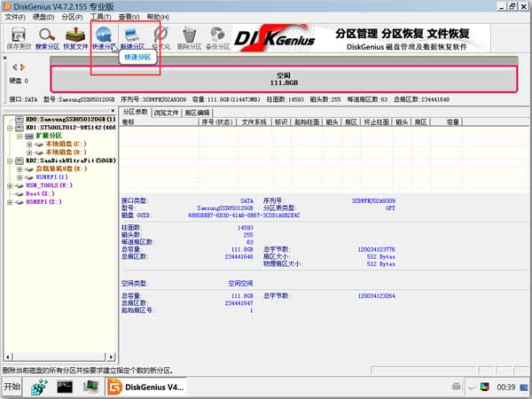Image resolution: width=532 pixels, height=399 pixels.
Task: Select HD2:SanDiskUltraFit(58GB) in disk tree
Action: [x=71, y=160]
